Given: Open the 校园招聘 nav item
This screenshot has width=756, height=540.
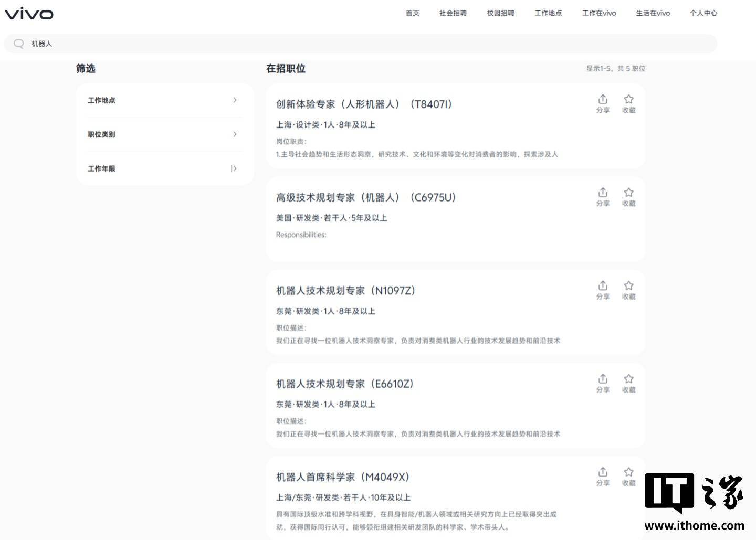Looking at the screenshot, I should tap(500, 13).
